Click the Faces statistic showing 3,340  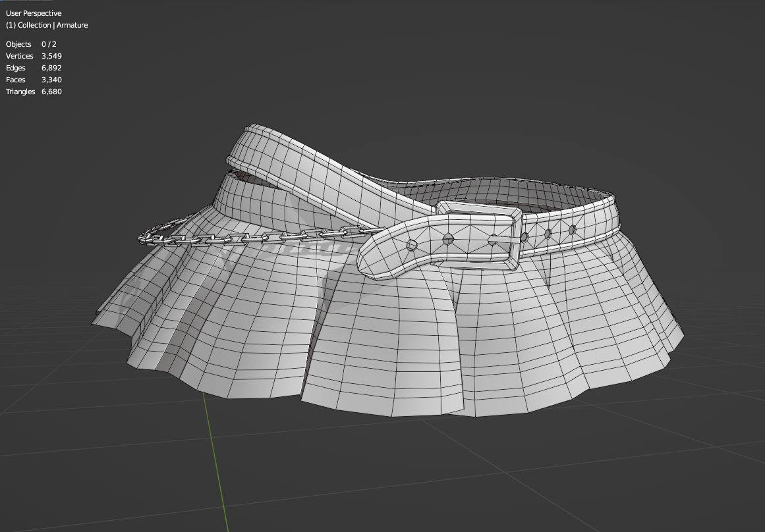click(x=32, y=80)
